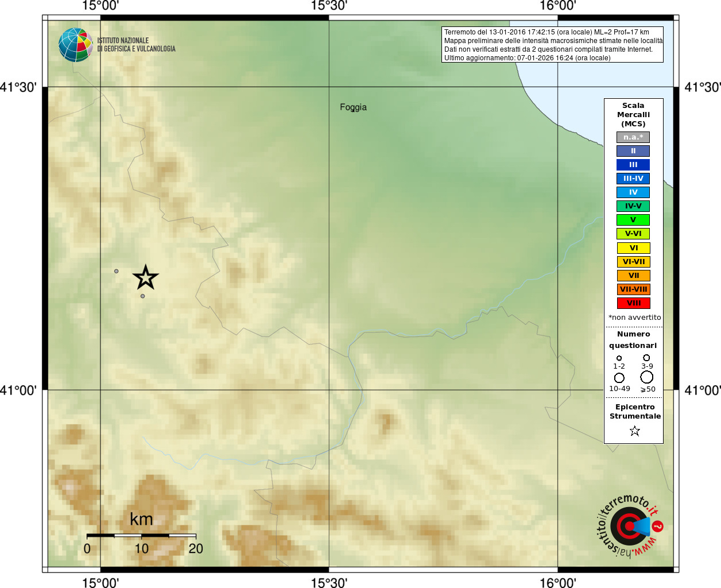Select the n.a.* grey legend swatch

click(x=633, y=137)
